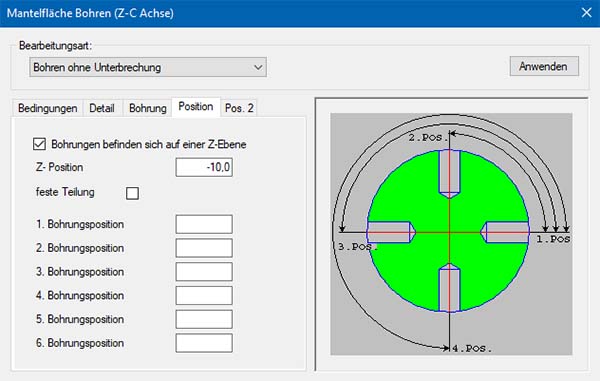
Task: Select the Bohrung tab
Action: [x=148, y=108]
